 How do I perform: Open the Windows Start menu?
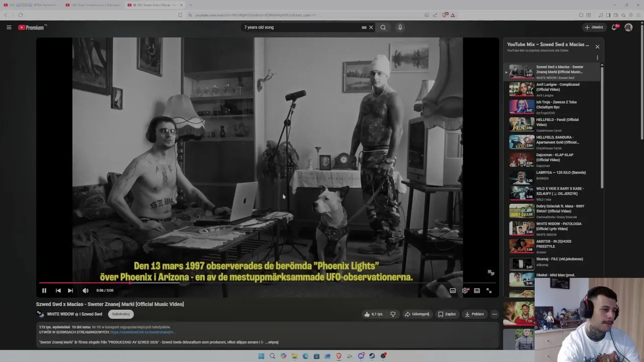[261, 356]
